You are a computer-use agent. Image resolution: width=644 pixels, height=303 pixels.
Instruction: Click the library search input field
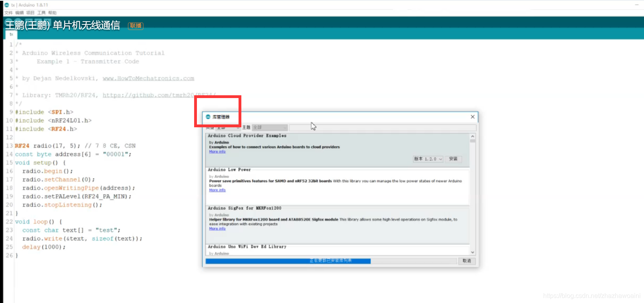point(383,127)
